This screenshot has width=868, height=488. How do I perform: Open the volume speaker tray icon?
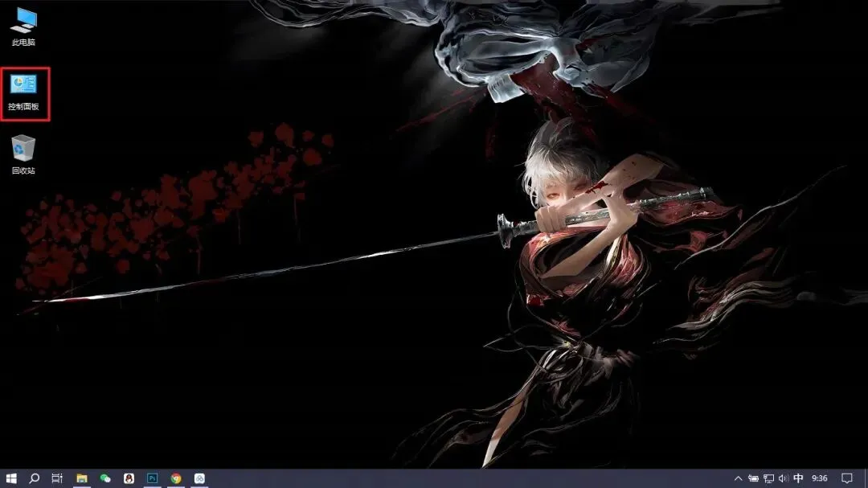(x=784, y=478)
